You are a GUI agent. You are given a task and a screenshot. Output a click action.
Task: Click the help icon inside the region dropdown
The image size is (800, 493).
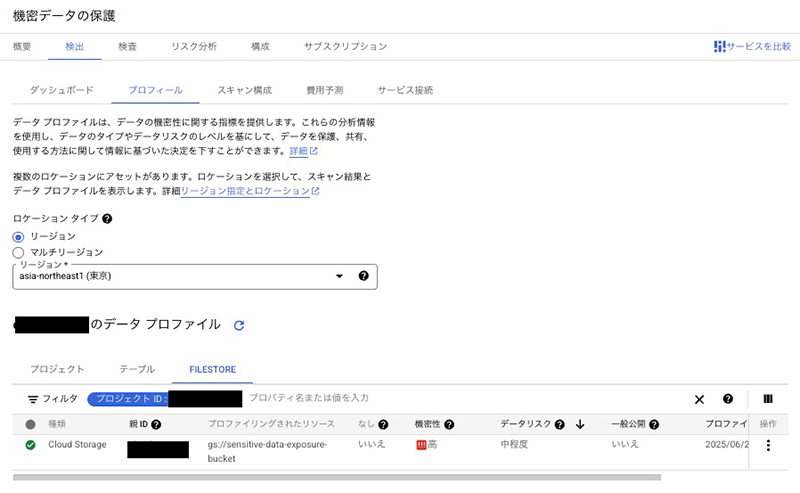[x=363, y=276]
